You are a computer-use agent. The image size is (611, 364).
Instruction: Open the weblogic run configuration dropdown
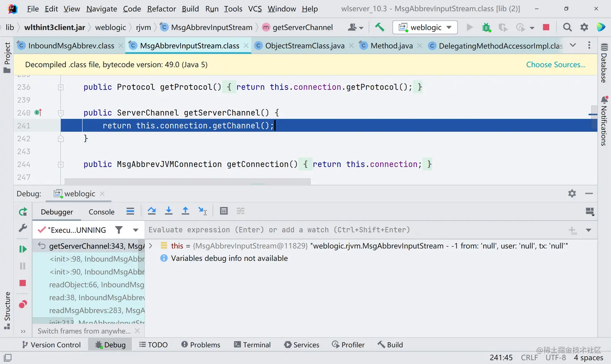coord(425,27)
